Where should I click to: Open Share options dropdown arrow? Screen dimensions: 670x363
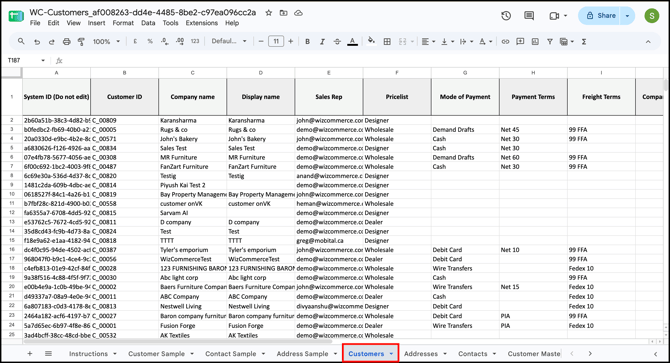tap(627, 16)
